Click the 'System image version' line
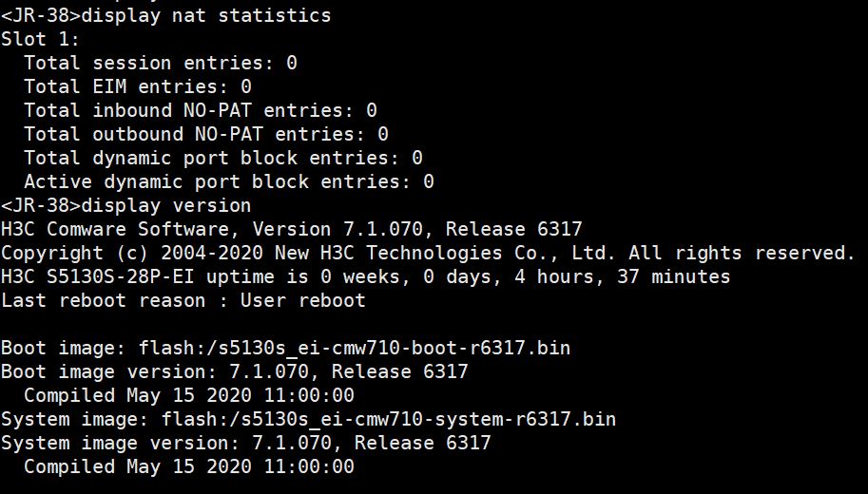 coord(245,443)
